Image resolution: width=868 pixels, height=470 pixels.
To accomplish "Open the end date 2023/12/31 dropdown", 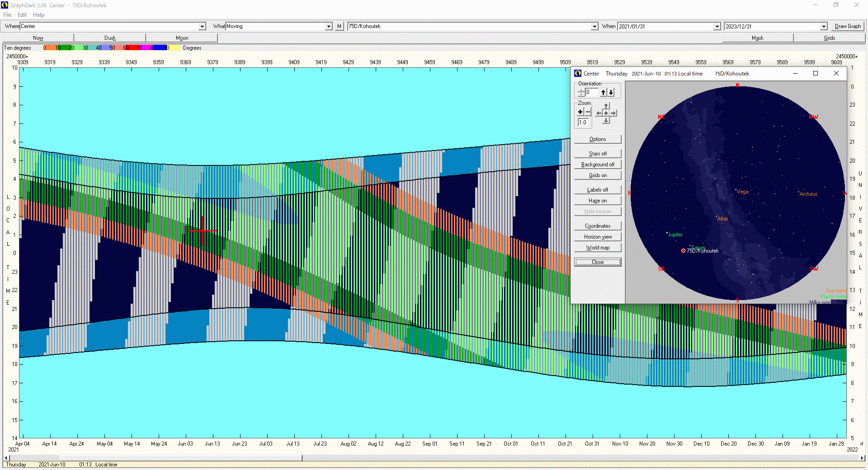I will [x=824, y=27].
